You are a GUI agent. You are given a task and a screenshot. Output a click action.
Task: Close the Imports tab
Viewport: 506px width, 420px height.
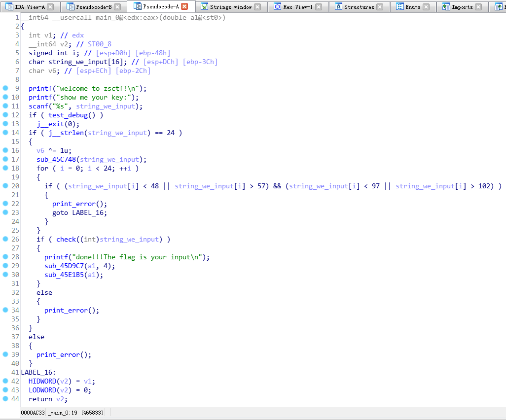(478, 7)
